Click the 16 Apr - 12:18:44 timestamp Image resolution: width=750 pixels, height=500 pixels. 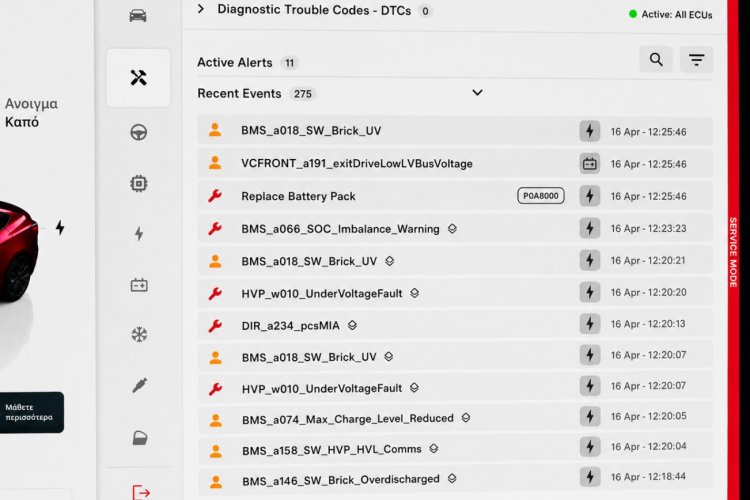(x=648, y=477)
